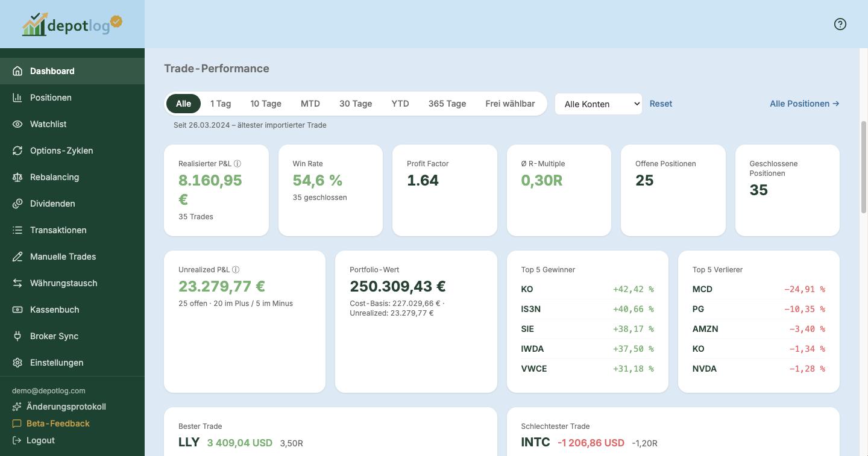Image resolution: width=868 pixels, height=456 pixels.
Task: Click the Broker Sync plug icon
Action: tap(17, 336)
